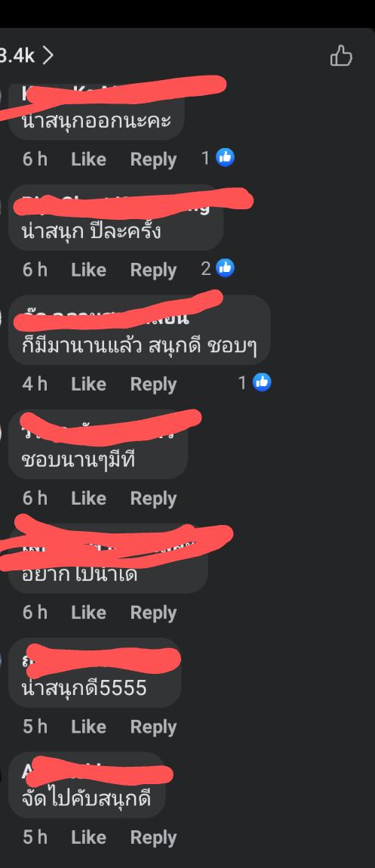The height and width of the screenshot is (868, 375).
Task: Reply to the comment อยากไปน่าเด
Action: (153, 613)
